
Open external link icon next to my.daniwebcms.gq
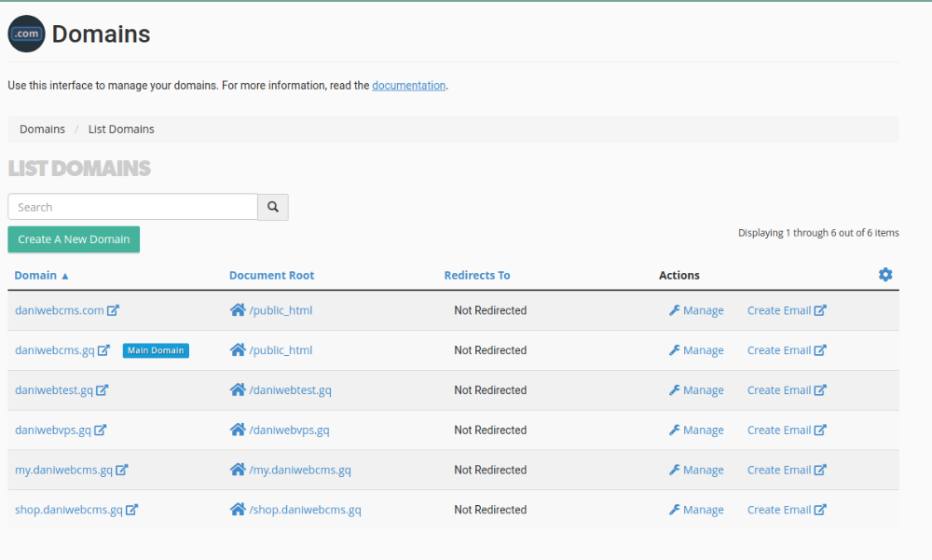point(121,470)
